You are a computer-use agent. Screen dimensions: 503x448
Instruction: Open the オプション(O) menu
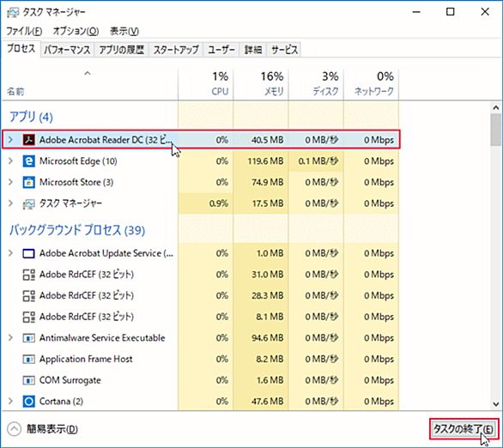pyautogui.click(x=76, y=31)
